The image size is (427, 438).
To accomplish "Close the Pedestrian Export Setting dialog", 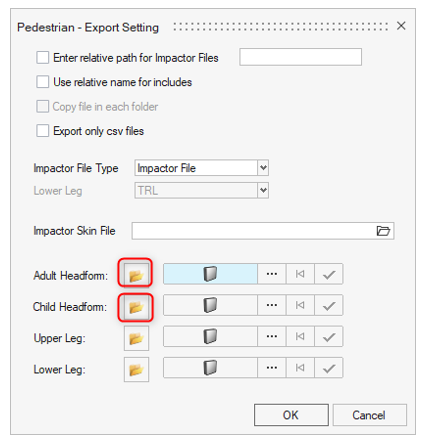I will pos(401,26).
